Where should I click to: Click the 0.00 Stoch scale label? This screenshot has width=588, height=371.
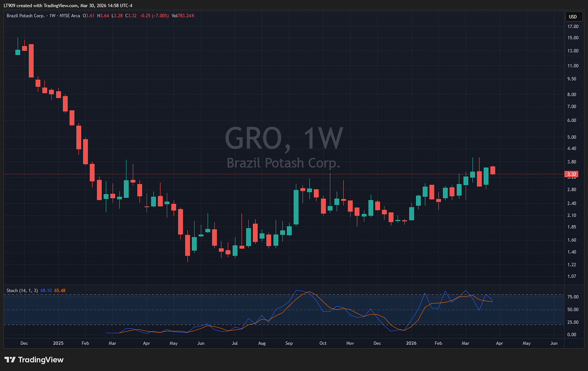point(572,335)
